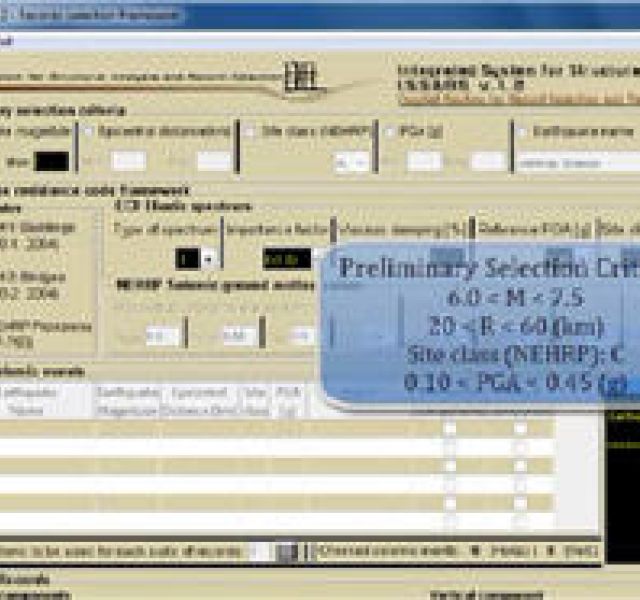
Task: Click the black magnitude max input field
Action: click(52, 162)
